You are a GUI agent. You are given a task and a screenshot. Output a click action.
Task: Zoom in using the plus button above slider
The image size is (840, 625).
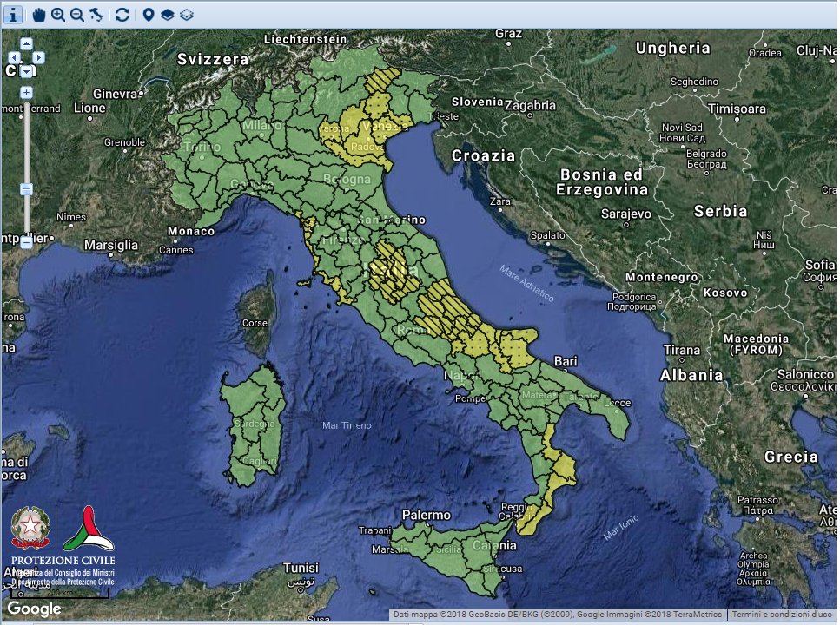tap(26, 93)
